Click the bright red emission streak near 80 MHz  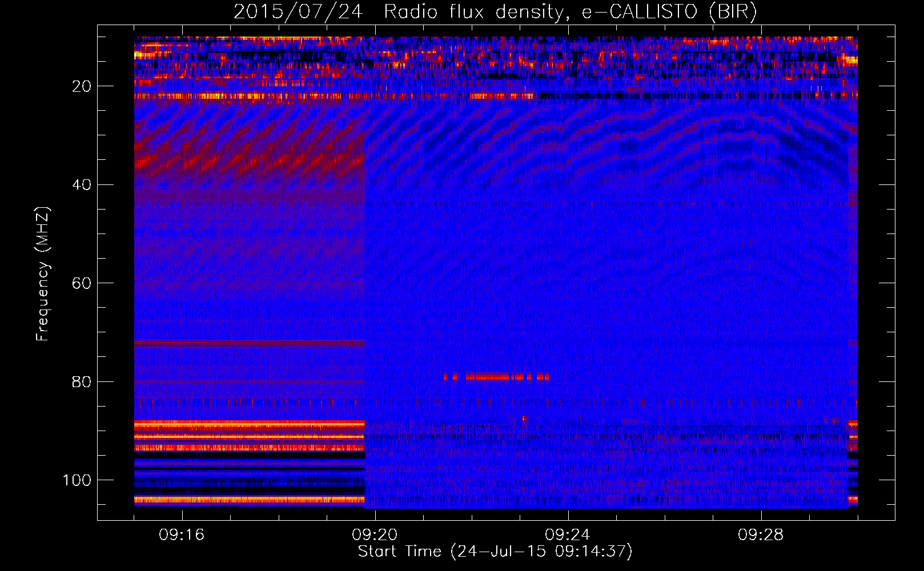tap(496, 377)
